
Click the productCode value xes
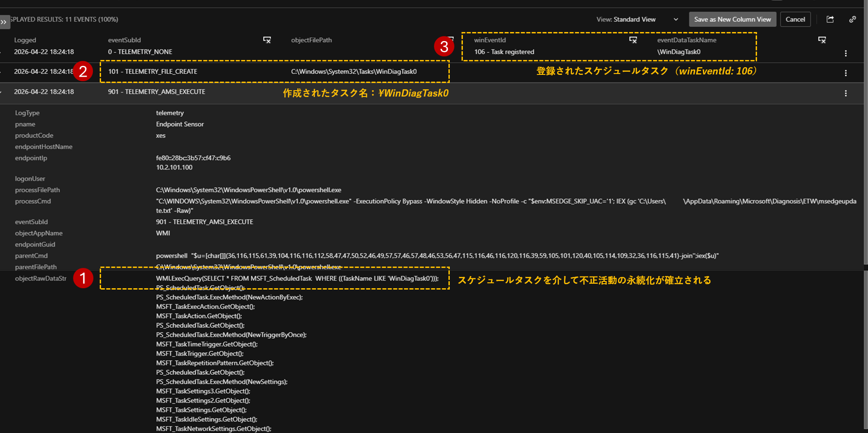pos(161,135)
